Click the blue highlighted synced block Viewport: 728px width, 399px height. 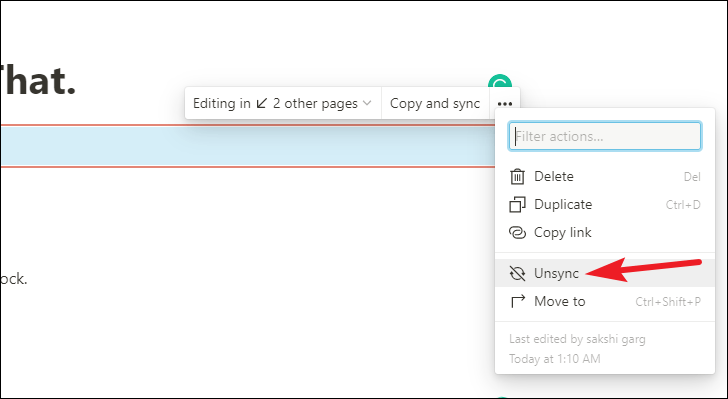[x=247, y=146]
